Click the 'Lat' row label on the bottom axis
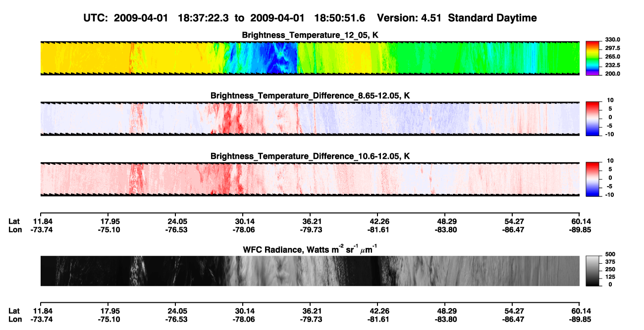This screenshot has width=644, height=330. tap(14, 311)
